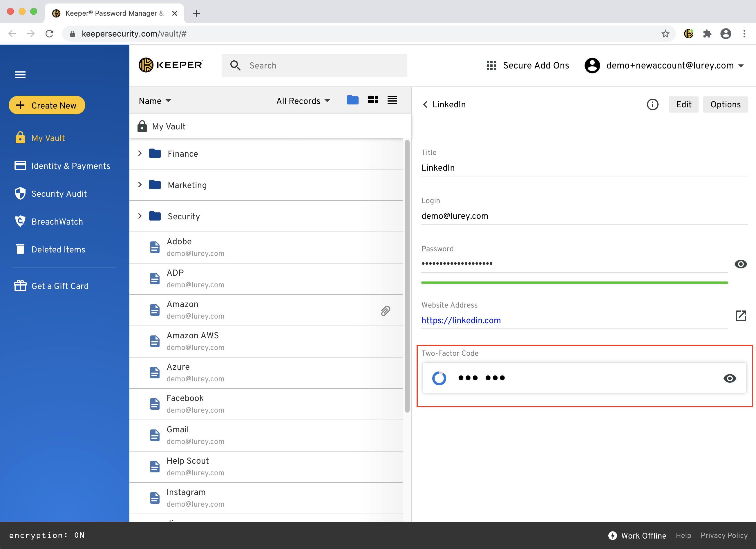
Task: Click the Search input field
Action: pos(314,65)
